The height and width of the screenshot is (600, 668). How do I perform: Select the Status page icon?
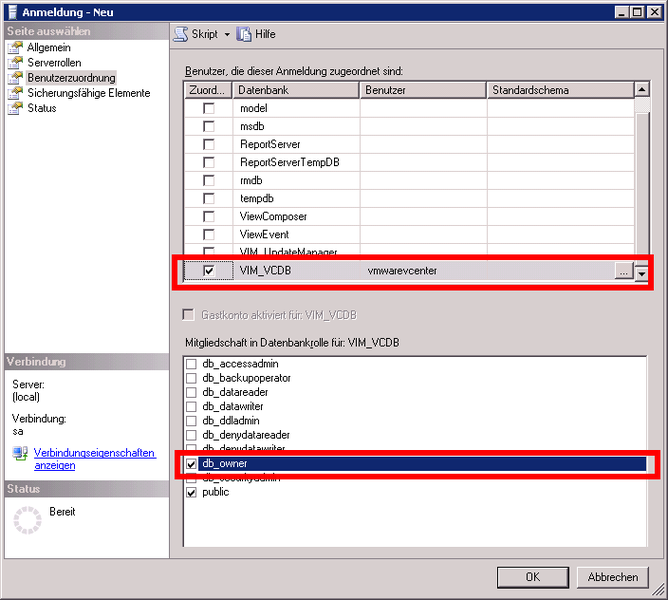point(15,108)
